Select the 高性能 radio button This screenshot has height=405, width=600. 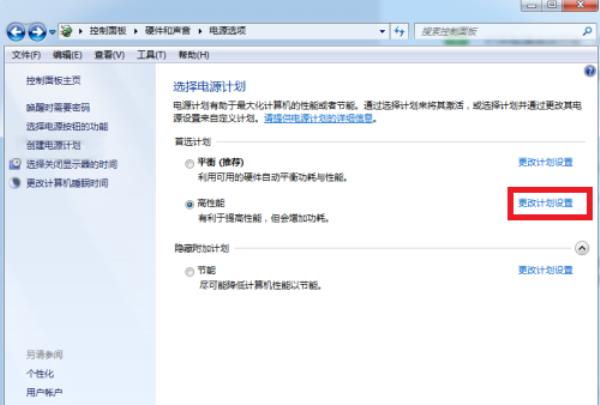189,205
